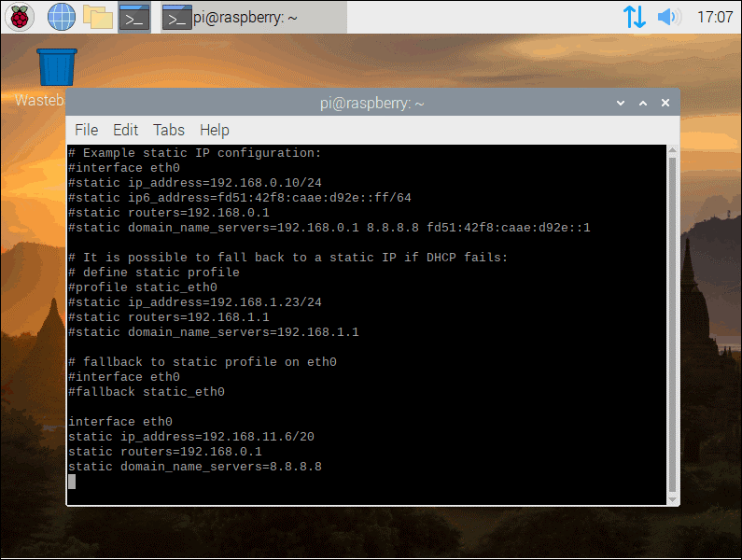The height and width of the screenshot is (560, 742).
Task: Click the uncommented "interface eth0" line
Action: (120, 422)
